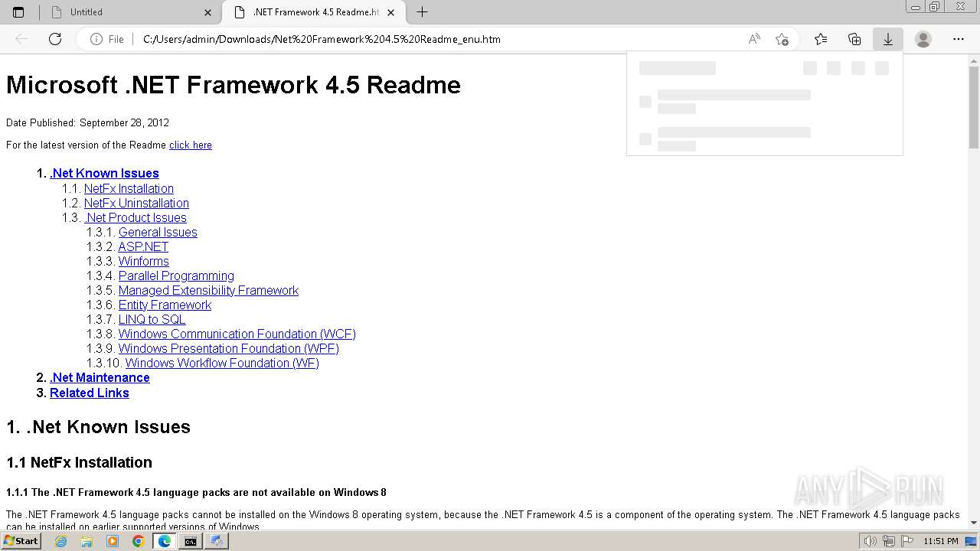
Task: Click the address bar with the Readme_enu.htm path
Action: (x=436, y=39)
